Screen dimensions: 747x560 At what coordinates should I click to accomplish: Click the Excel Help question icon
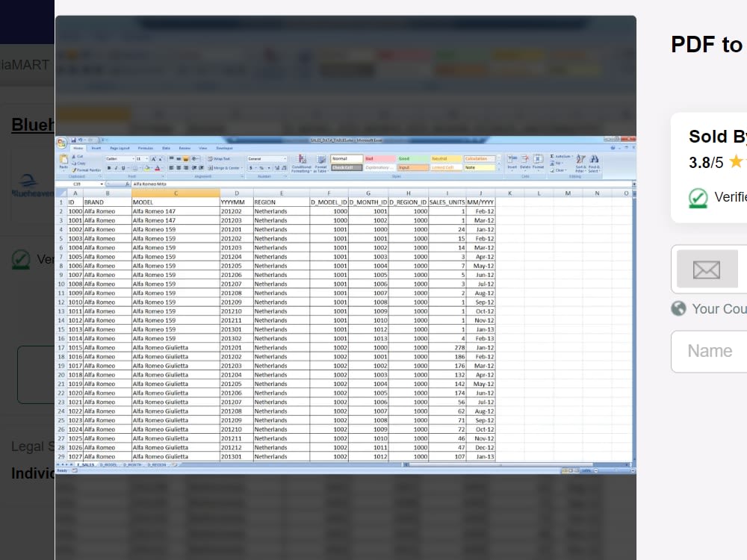[613, 148]
